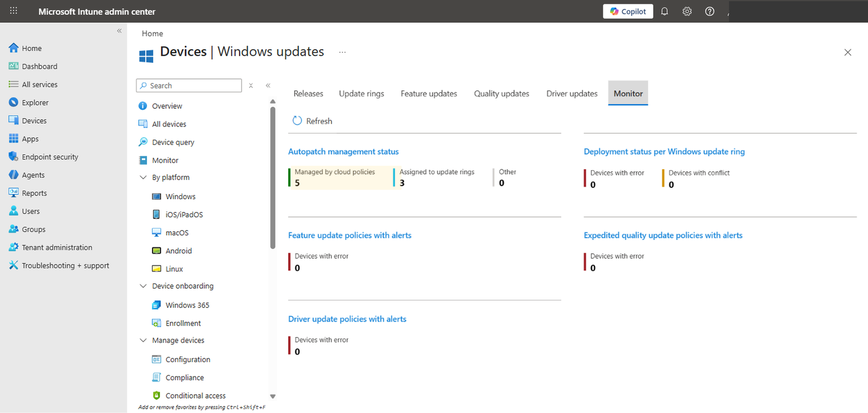Collapse the By platform group
This screenshot has width=868, height=413.
[x=143, y=177]
